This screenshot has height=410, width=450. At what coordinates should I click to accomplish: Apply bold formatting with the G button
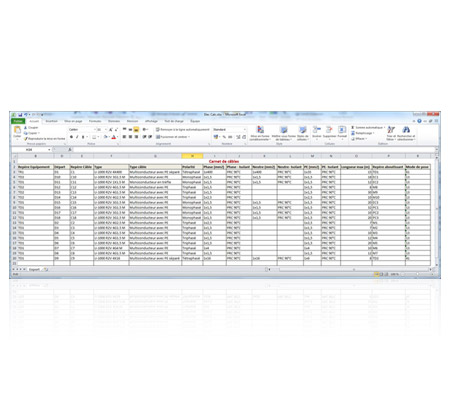pyautogui.click(x=71, y=137)
